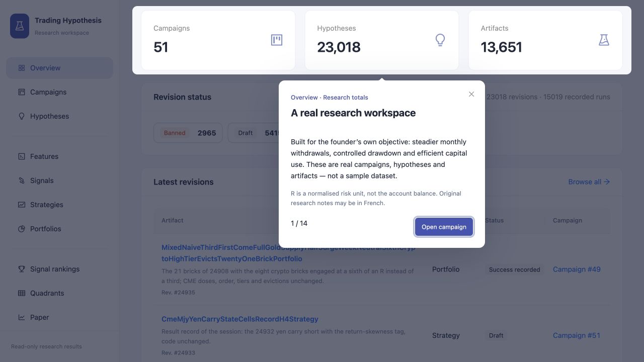Click the Overview grid icon in sidebar
The height and width of the screenshot is (362, 644).
tap(22, 68)
